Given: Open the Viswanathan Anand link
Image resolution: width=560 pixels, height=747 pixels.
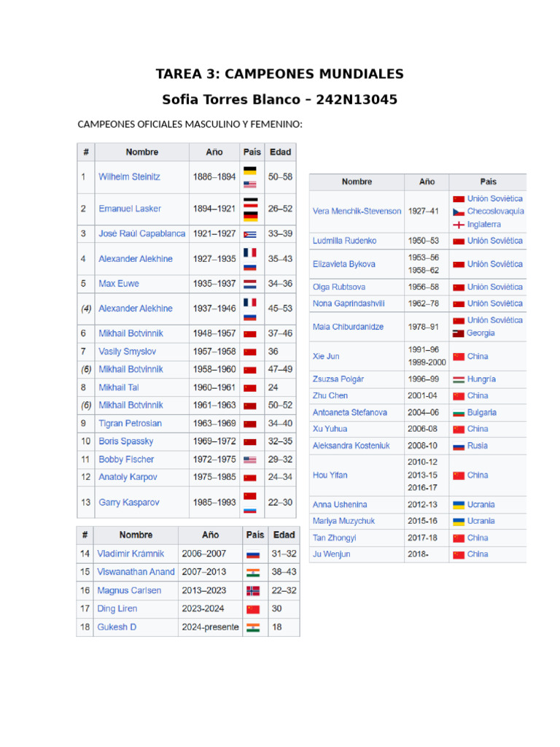Looking at the screenshot, I should (x=136, y=572).
